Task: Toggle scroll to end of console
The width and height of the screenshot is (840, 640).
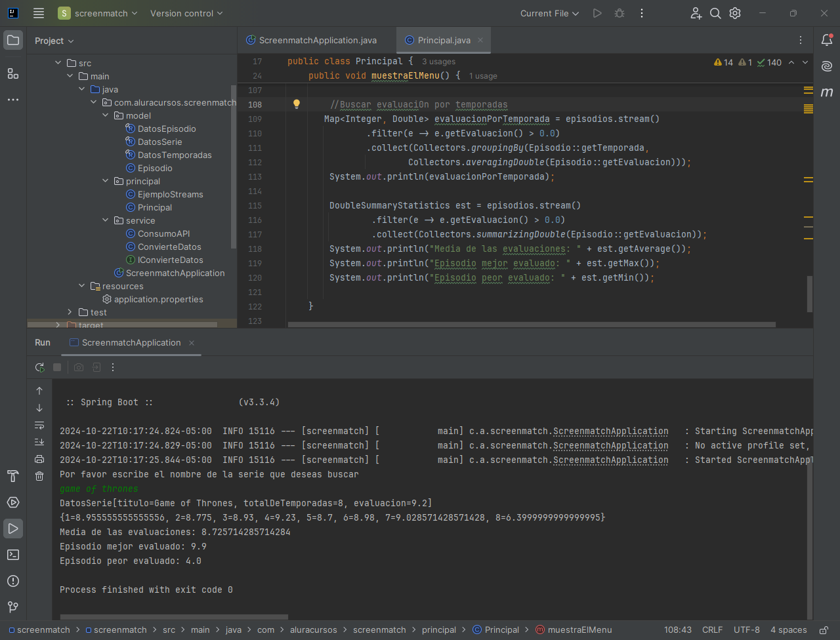Action: [x=39, y=442]
